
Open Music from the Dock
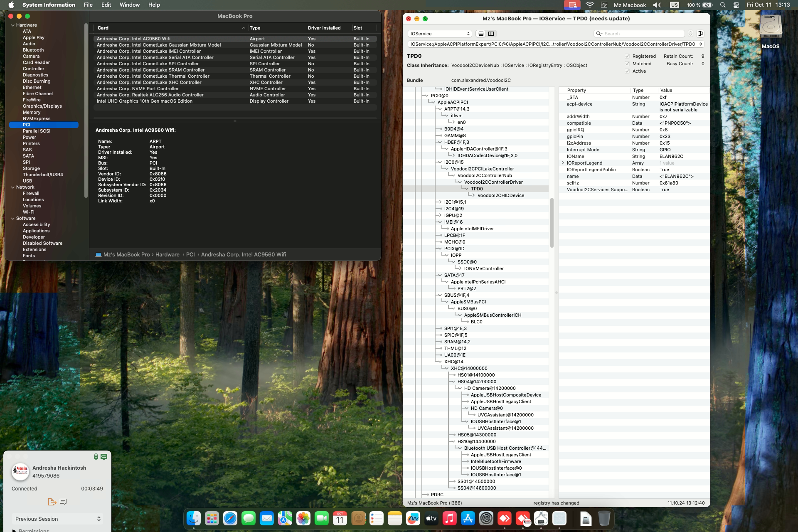(450, 518)
